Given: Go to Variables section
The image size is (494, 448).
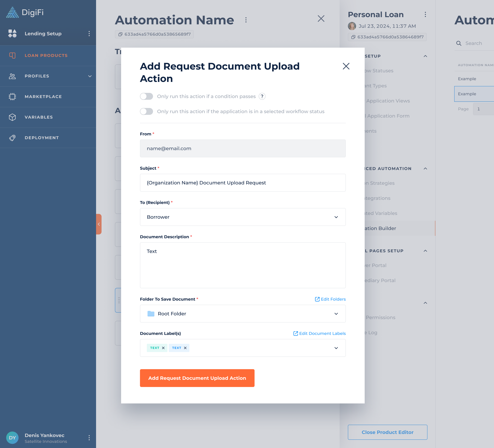Looking at the screenshot, I should point(39,117).
